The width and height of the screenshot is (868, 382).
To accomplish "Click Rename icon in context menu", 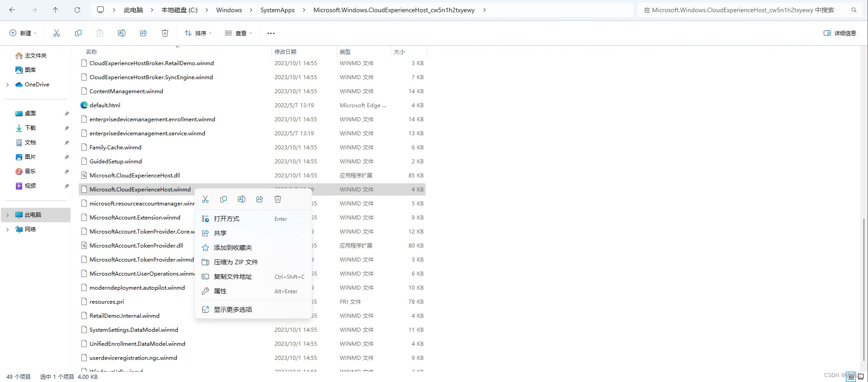I will click(x=242, y=199).
